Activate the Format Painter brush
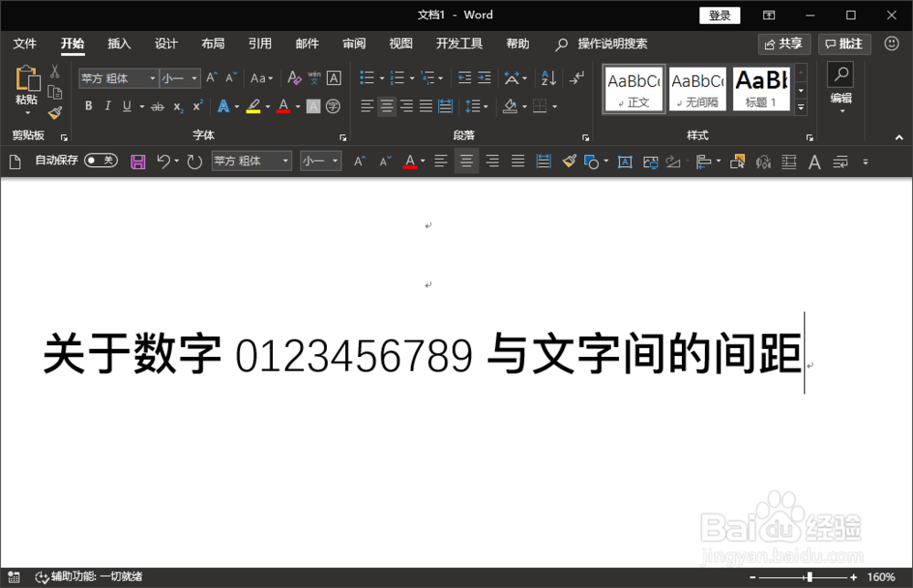The image size is (913, 588). coord(53,111)
